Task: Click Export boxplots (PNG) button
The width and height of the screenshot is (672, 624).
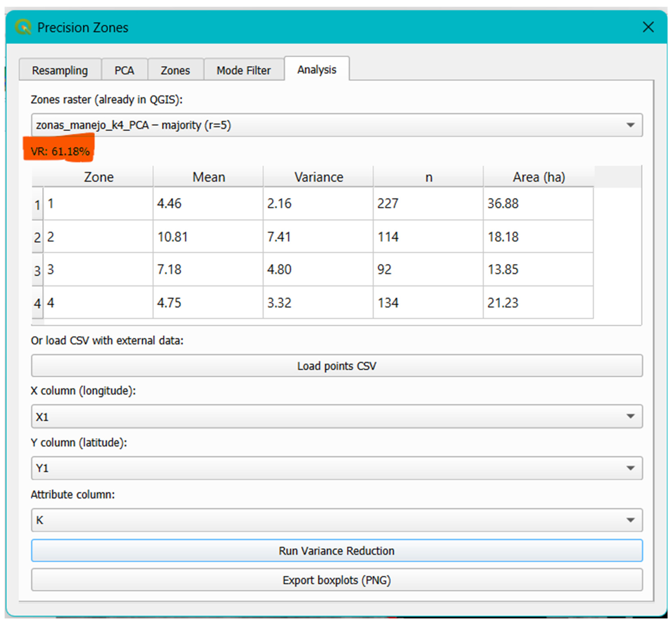Action: click(336, 580)
